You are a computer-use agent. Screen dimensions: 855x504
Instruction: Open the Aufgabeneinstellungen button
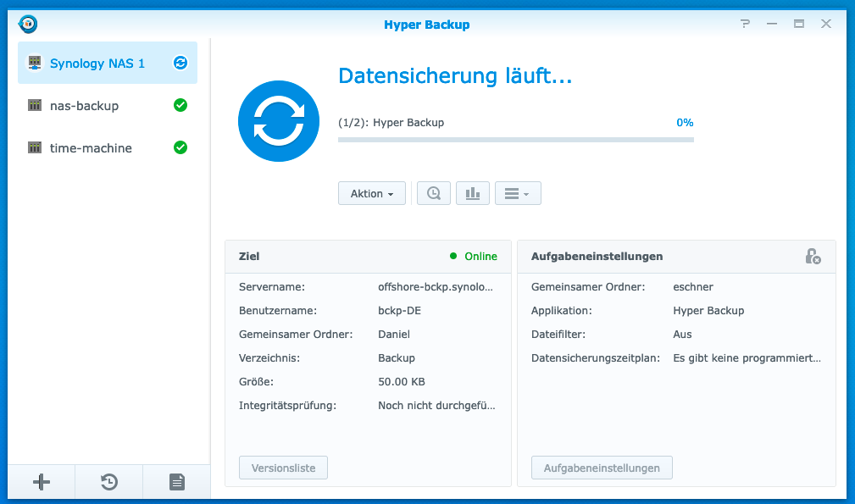pyautogui.click(x=602, y=468)
